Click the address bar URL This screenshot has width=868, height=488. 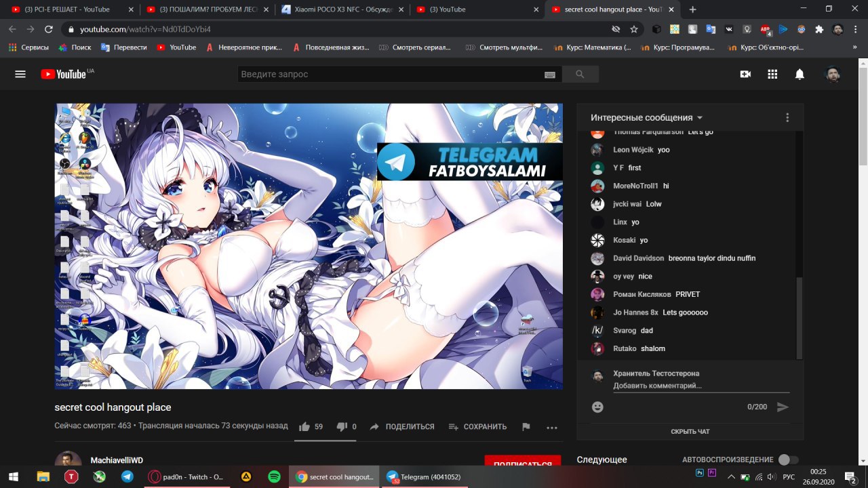point(145,29)
